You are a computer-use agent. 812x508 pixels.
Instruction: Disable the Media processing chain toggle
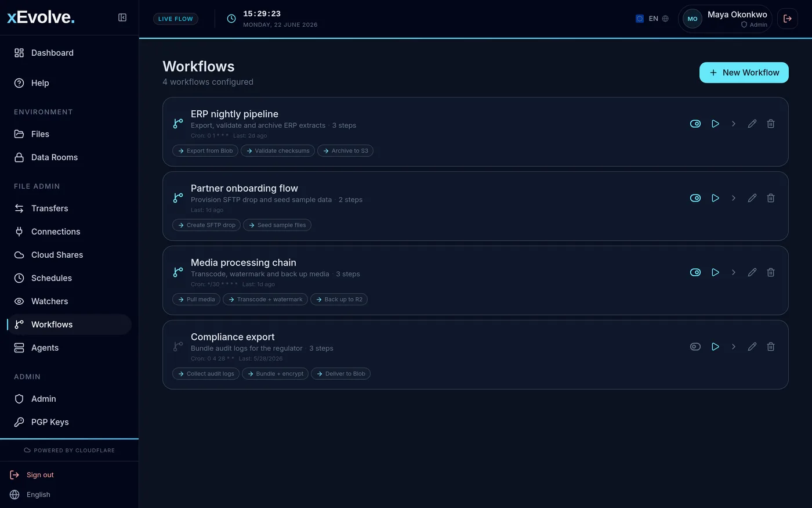(x=695, y=272)
